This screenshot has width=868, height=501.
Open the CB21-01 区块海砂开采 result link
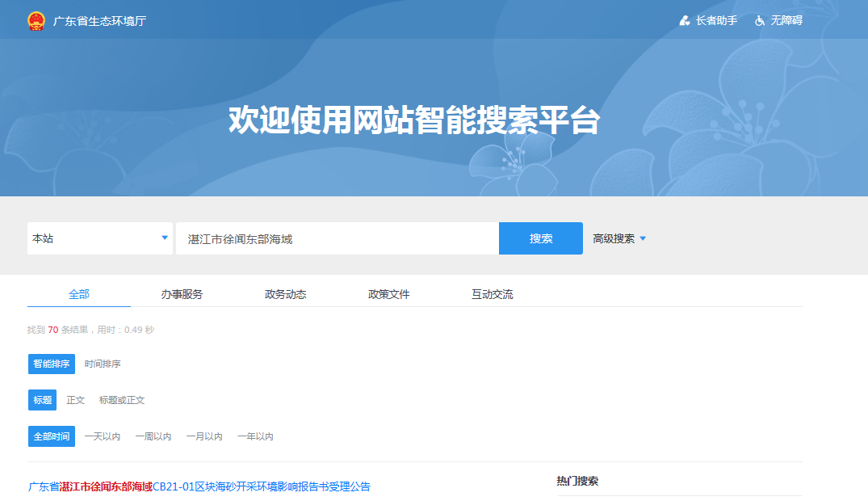click(x=199, y=486)
